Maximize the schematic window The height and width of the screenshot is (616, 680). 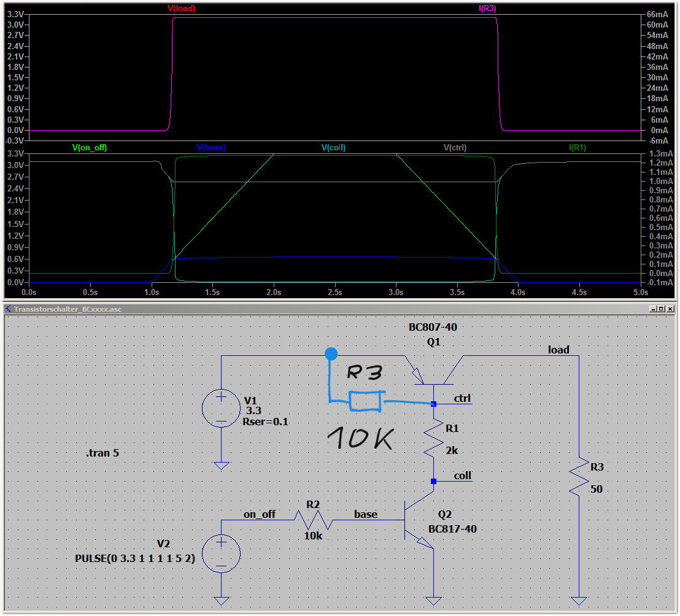click(x=661, y=309)
